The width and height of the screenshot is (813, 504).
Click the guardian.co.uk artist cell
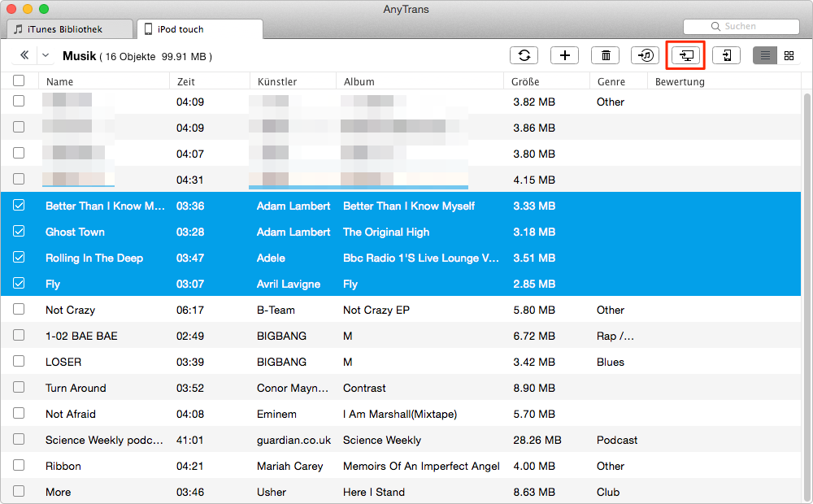(x=293, y=440)
